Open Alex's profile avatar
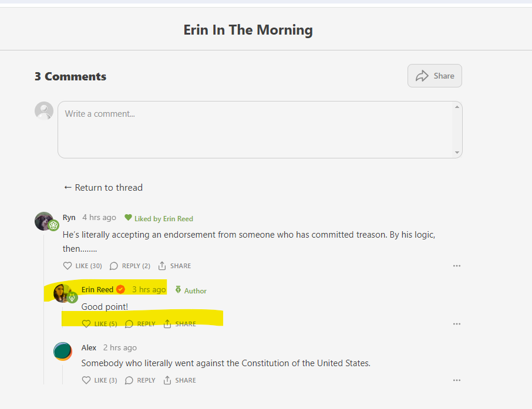The height and width of the screenshot is (409, 532). [63, 351]
